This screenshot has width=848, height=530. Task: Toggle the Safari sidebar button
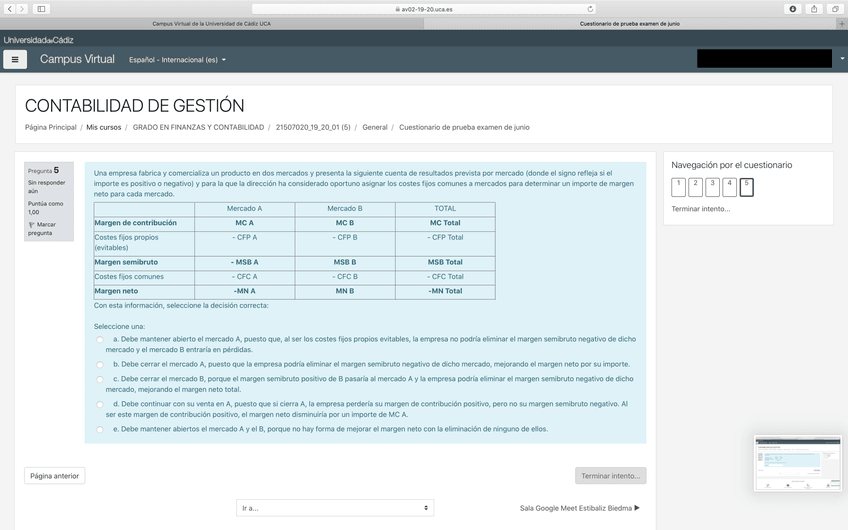[41, 9]
